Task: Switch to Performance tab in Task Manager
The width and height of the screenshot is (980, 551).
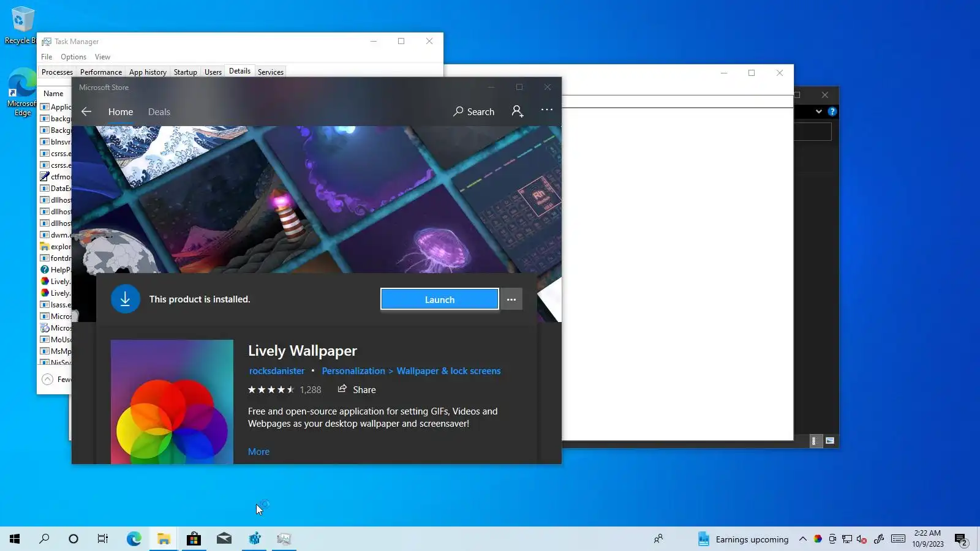Action: 101,72
